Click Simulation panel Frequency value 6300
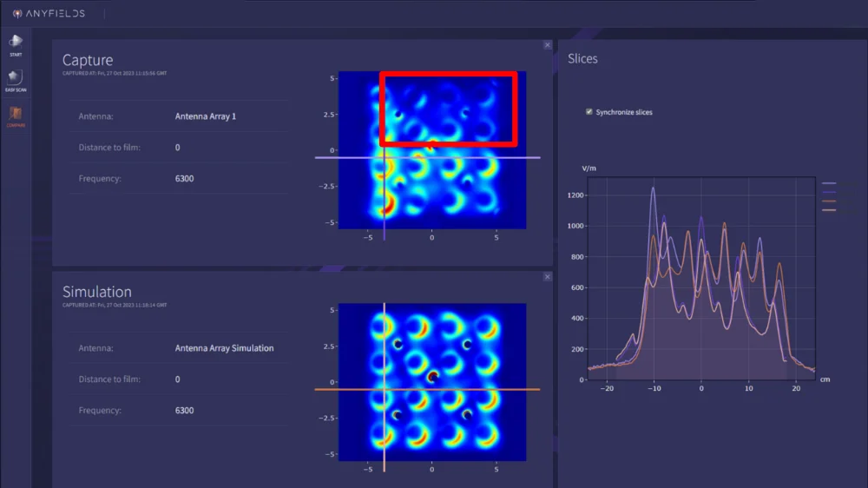This screenshot has height=488, width=868. click(184, 411)
